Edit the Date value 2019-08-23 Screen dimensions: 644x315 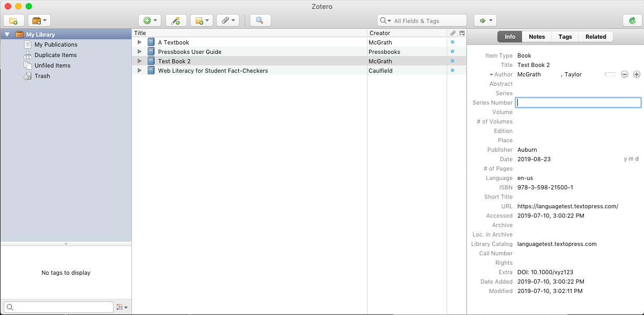[534, 159]
